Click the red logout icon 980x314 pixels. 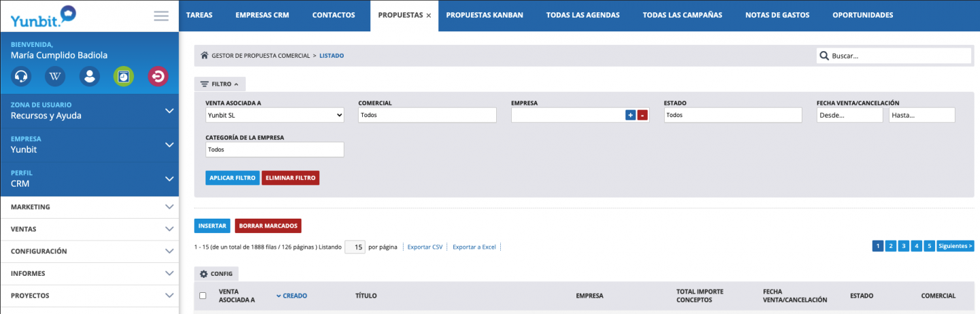[158, 76]
